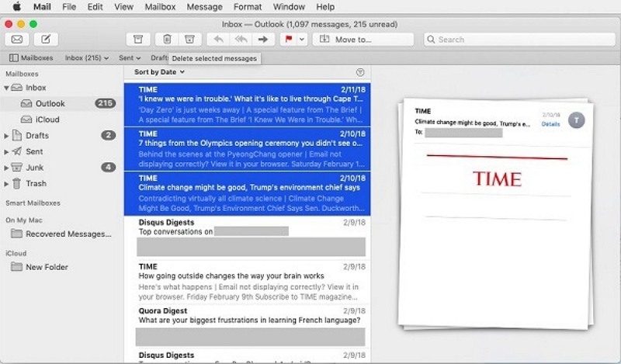
Task: Select the Climate change might be good email
Action: point(247,193)
